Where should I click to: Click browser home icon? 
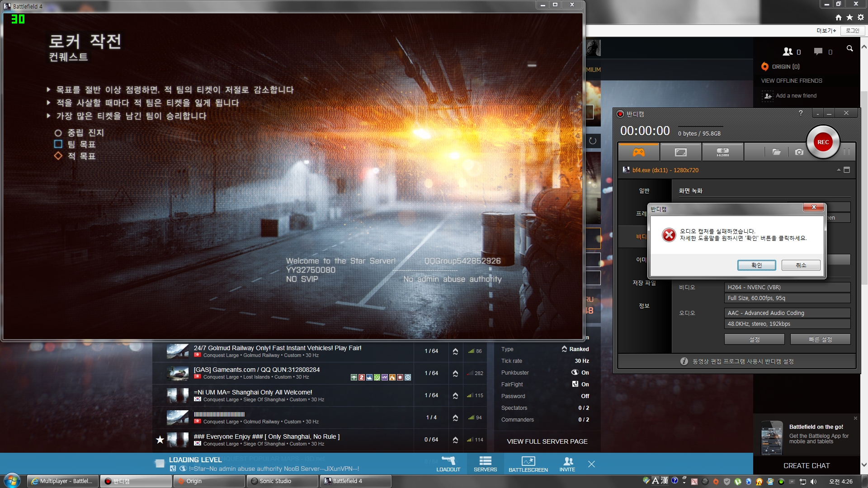(839, 17)
